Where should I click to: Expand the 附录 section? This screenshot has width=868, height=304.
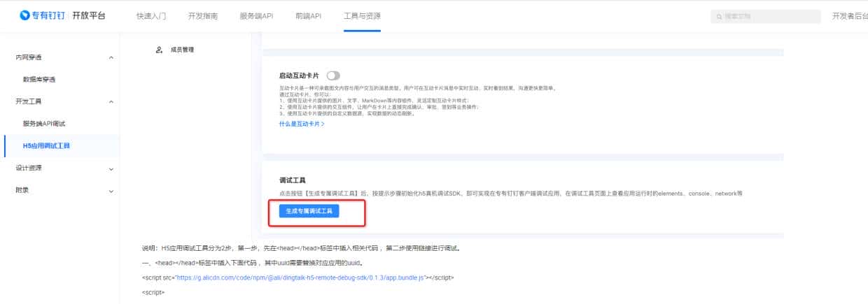pyautogui.click(x=111, y=191)
